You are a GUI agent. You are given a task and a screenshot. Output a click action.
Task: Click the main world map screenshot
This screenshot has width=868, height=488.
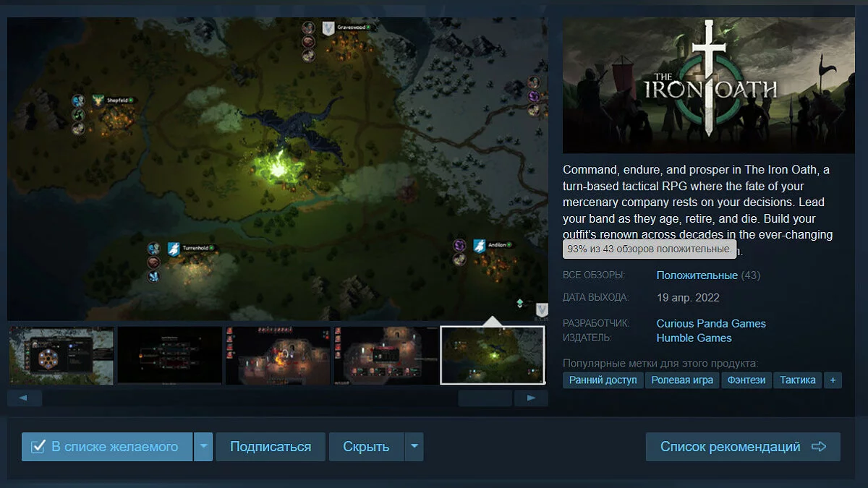coord(278,169)
